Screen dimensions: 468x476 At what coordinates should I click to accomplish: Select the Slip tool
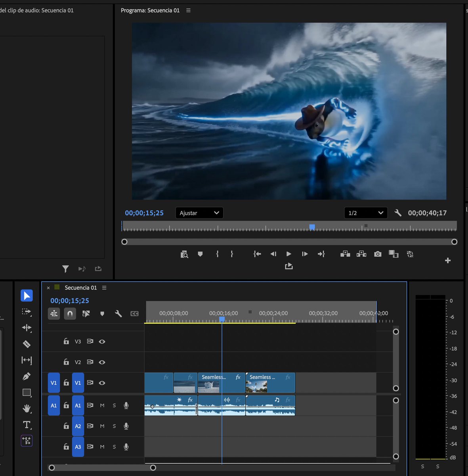click(x=27, y=360)
